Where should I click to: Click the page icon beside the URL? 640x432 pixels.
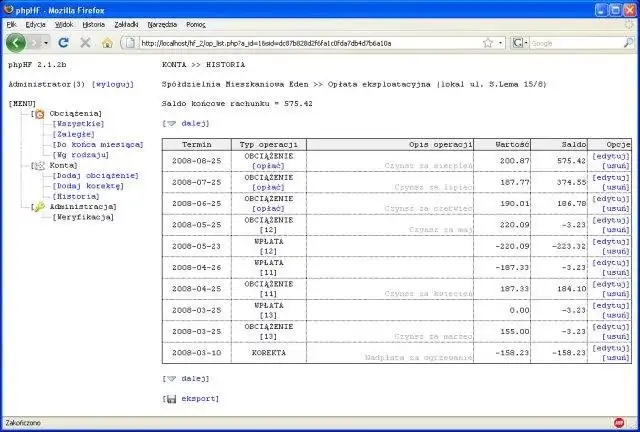pyautogui.click(x=130, y=42)
